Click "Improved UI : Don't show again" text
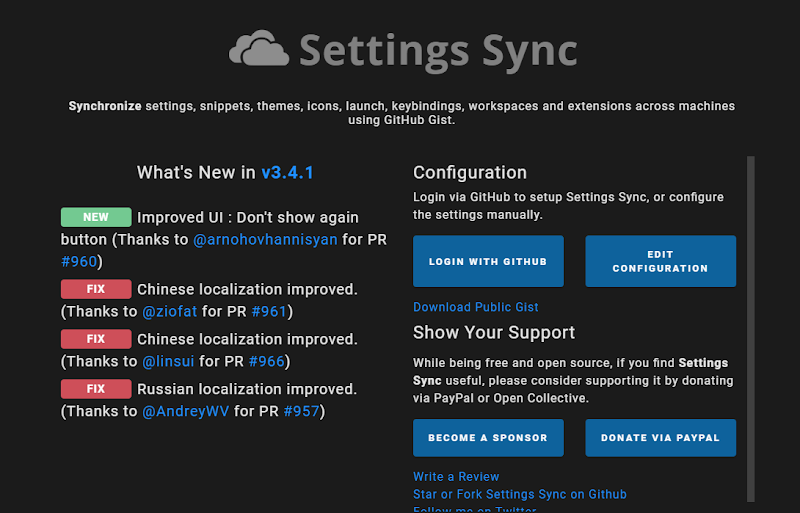The image size is (800, 513). (x=248, y=218)
